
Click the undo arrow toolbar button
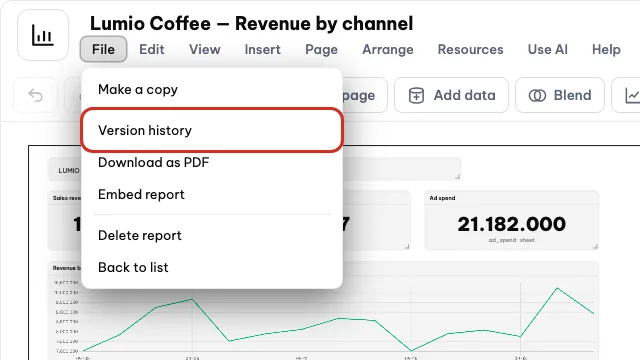coord(36,95)
